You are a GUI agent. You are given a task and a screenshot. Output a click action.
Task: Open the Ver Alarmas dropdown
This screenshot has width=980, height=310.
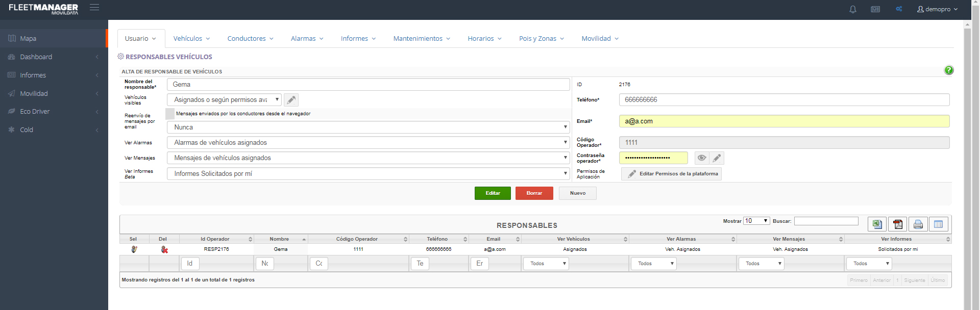(368, 143)
